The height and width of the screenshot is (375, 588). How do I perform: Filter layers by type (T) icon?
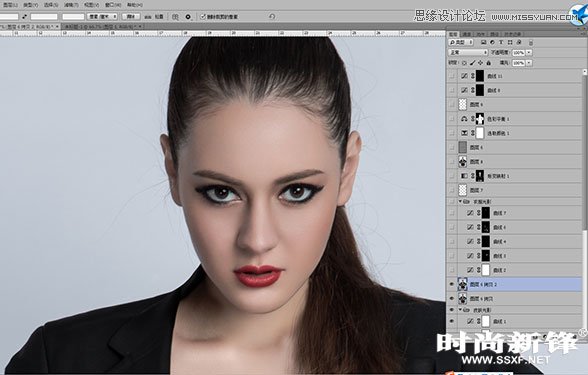501,42
